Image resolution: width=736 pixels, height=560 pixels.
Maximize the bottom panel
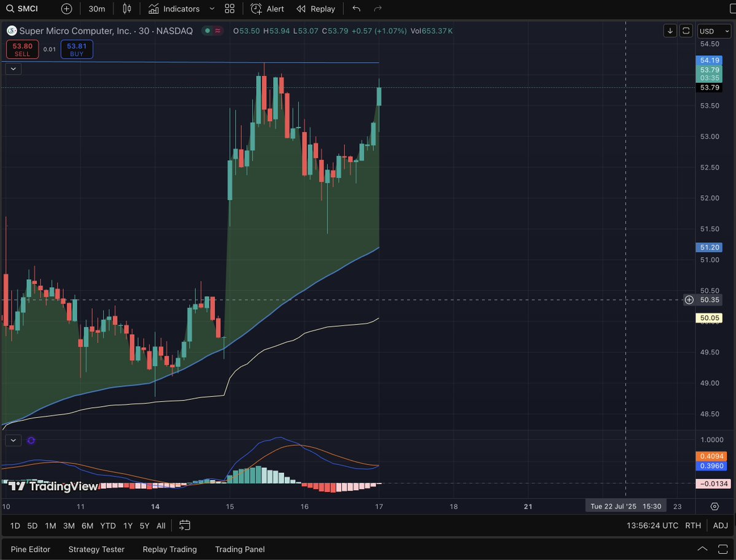pos(723,549)
